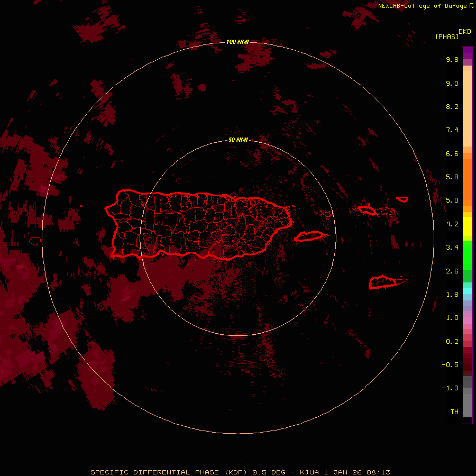Viewport: 476px width, 476px height.
Task: Click the 9.8 value on the scale
Action: [452, 59]
